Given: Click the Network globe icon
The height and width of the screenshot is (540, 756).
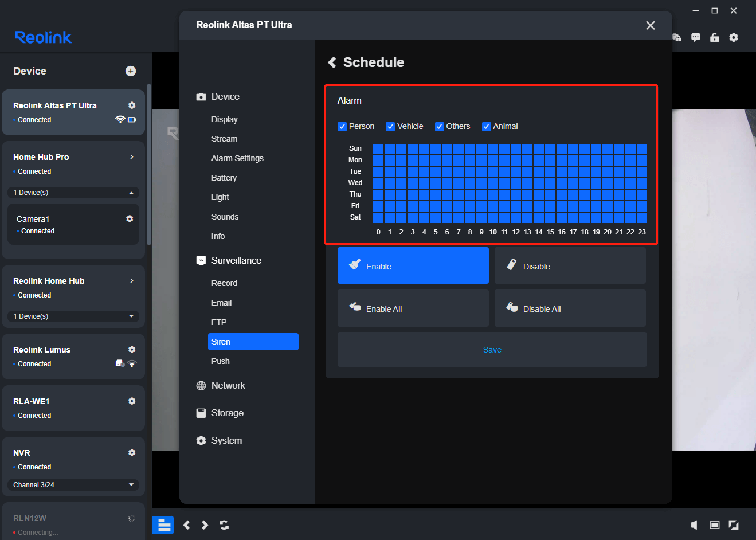Looking at the screenshot, I should (201, 386).
